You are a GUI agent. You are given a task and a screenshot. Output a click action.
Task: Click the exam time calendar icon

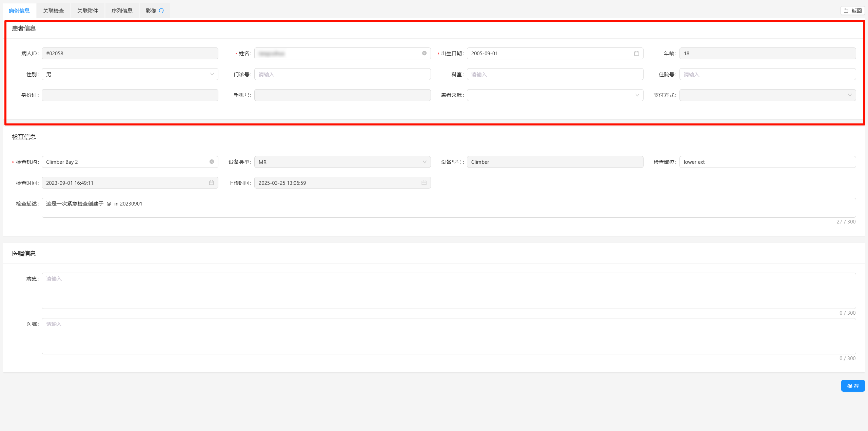click(211, 183)
